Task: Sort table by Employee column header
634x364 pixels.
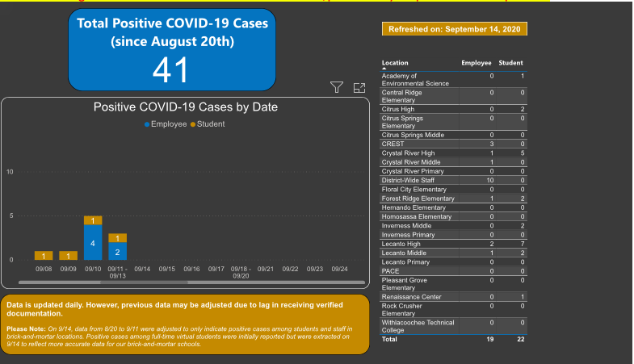Action: tap(477, 63)
